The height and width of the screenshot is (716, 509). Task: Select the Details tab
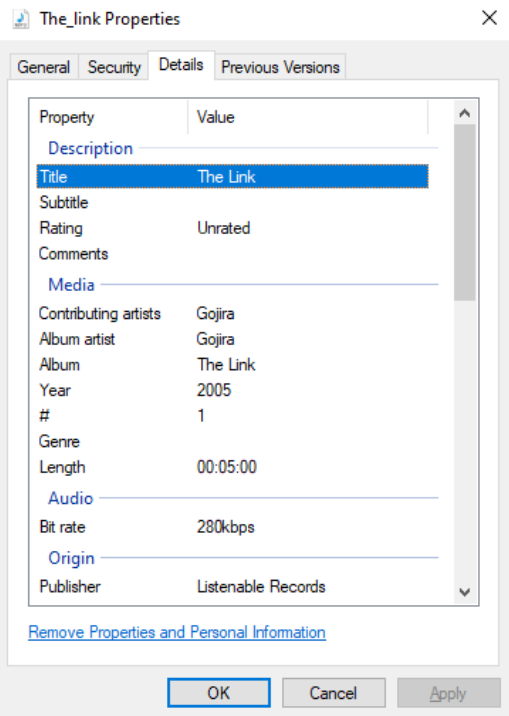tap(181, 65)
